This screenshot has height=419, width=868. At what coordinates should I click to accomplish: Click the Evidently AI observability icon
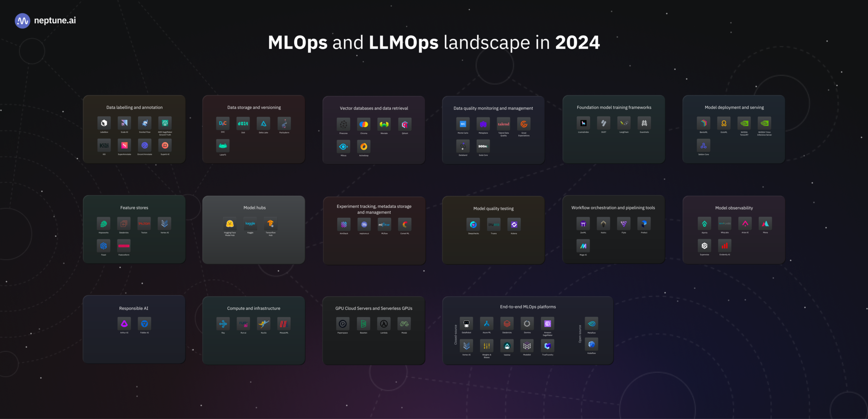[x=724, y=246]
